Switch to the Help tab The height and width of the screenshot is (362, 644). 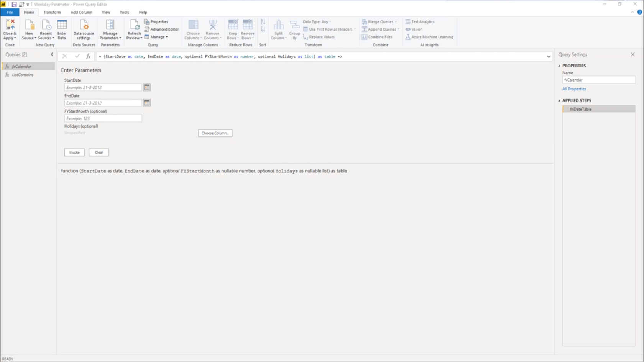pos(143,12)
